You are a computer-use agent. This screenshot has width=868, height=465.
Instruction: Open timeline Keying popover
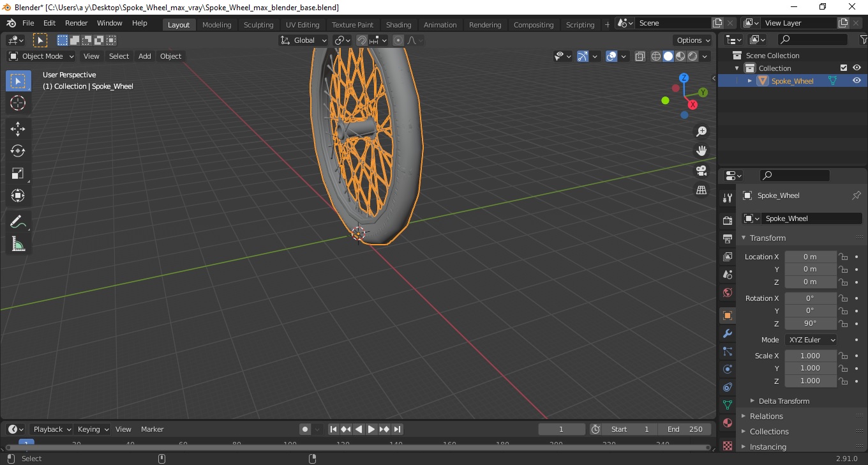pos(93,429)
